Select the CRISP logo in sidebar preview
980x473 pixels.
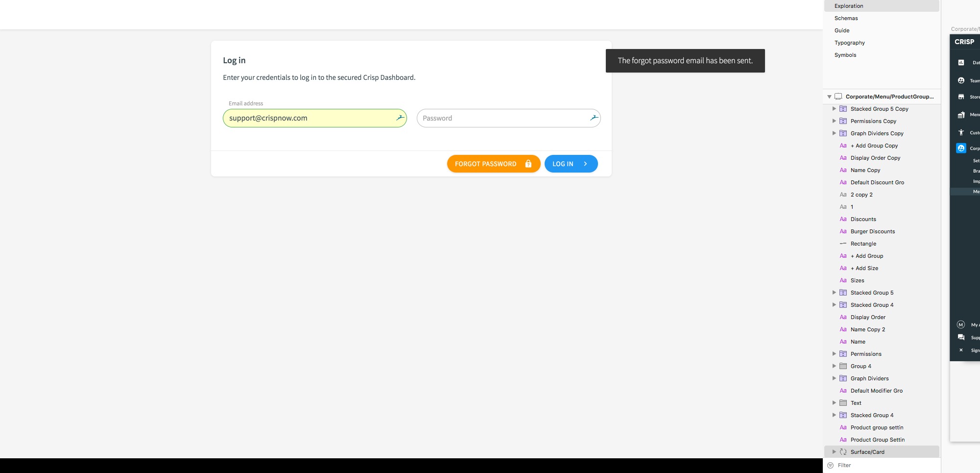[x=964, y=42]
